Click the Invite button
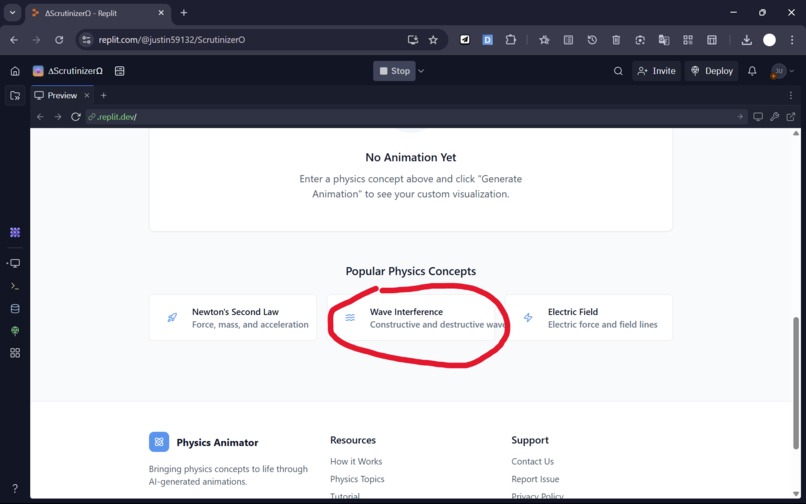This screenshot has width=806, height=504. [x=656, y=71]
